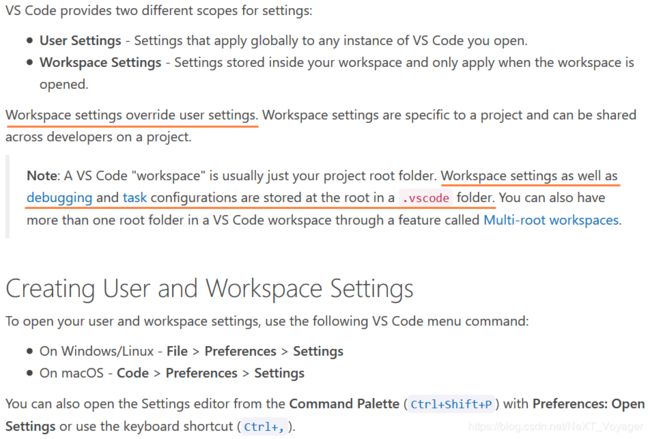Click the Ctrl+, keyboard shortcut badge
Screen dimensions: 650x439
pyautogui.click(x=264, y=427)
